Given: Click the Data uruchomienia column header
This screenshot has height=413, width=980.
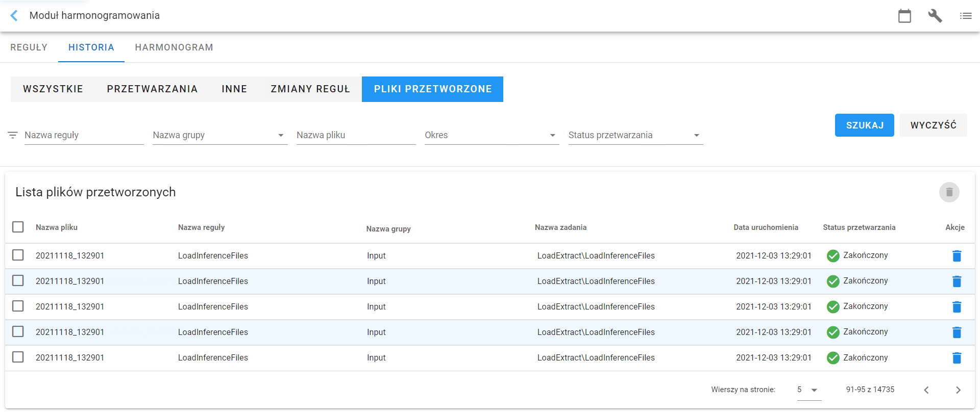Looking at the screenshot, I should 766,227.
